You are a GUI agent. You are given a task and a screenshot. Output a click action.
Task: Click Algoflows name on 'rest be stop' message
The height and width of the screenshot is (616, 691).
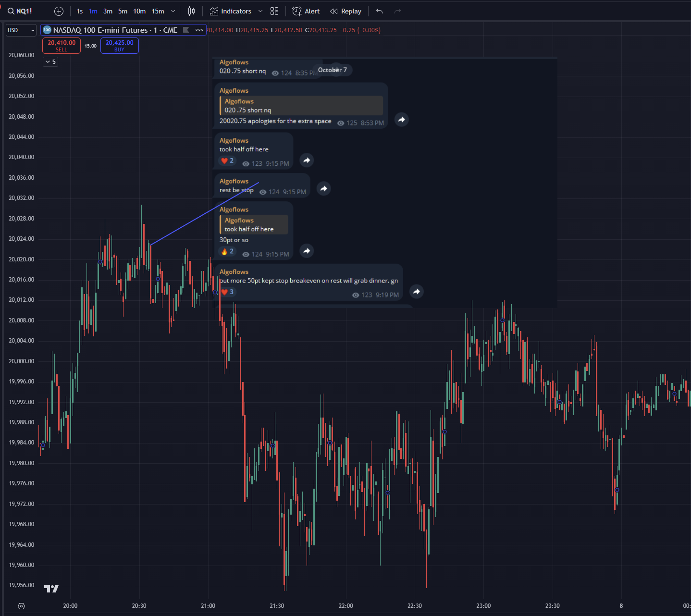[234, 181]
